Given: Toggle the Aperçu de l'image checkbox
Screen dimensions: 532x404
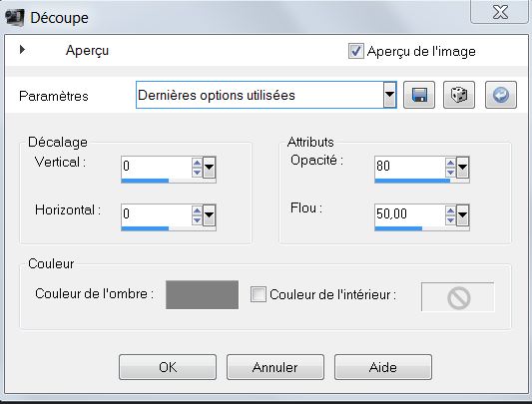Looking at the screenshot, I should [x=356, y=51].
